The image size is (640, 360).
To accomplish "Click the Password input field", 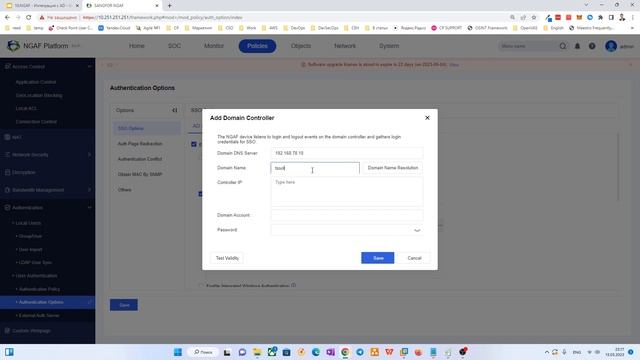I will [347, 230].
